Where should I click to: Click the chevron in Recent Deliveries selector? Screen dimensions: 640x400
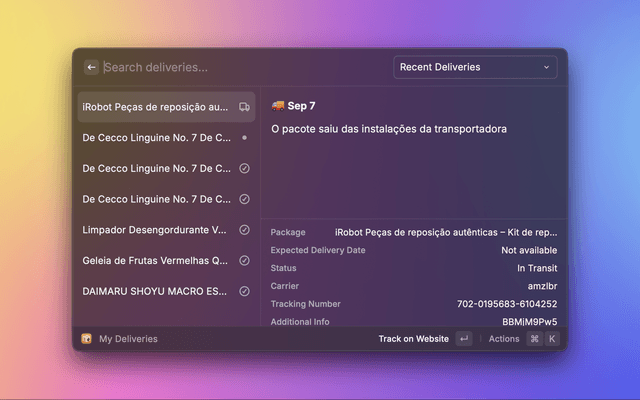(546, 67)
